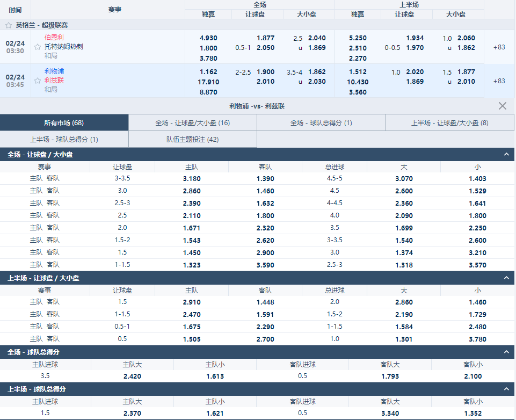Close the 利物浦 -vs- 利兹联 detail panel

tap(502, 106)
